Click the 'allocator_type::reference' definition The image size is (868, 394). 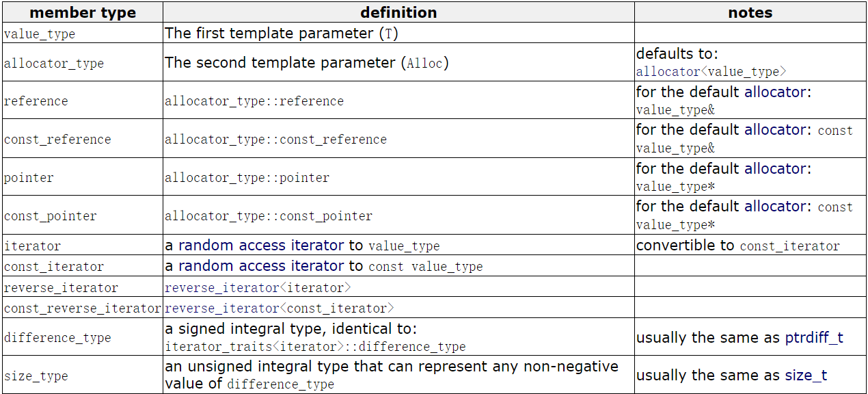coord(254,101)
